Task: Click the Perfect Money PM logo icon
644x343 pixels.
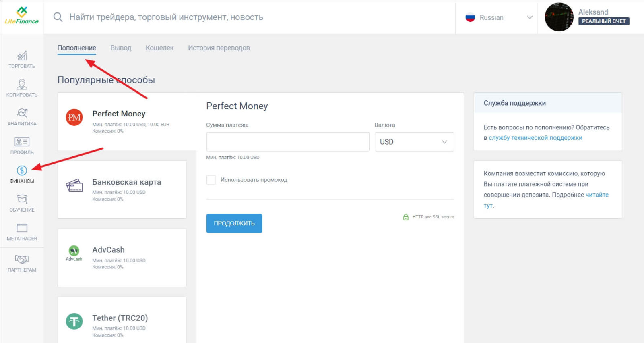Action: (x=74, y=117)
